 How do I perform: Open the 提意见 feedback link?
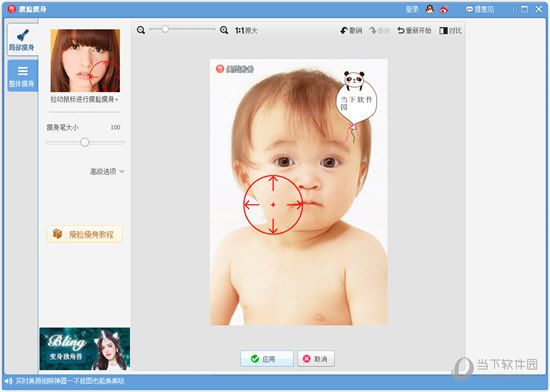click(x=479, y=9)
